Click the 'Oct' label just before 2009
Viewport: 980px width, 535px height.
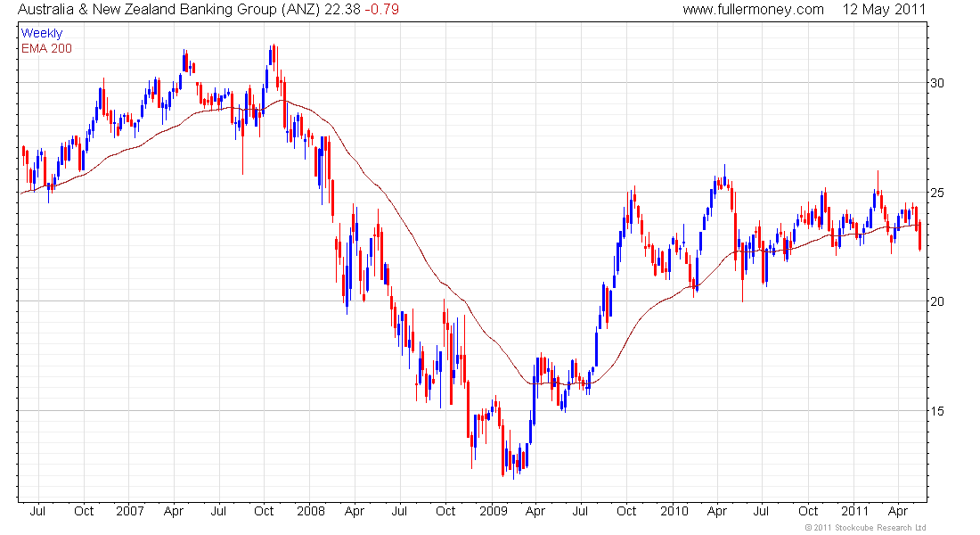(445, 511)
